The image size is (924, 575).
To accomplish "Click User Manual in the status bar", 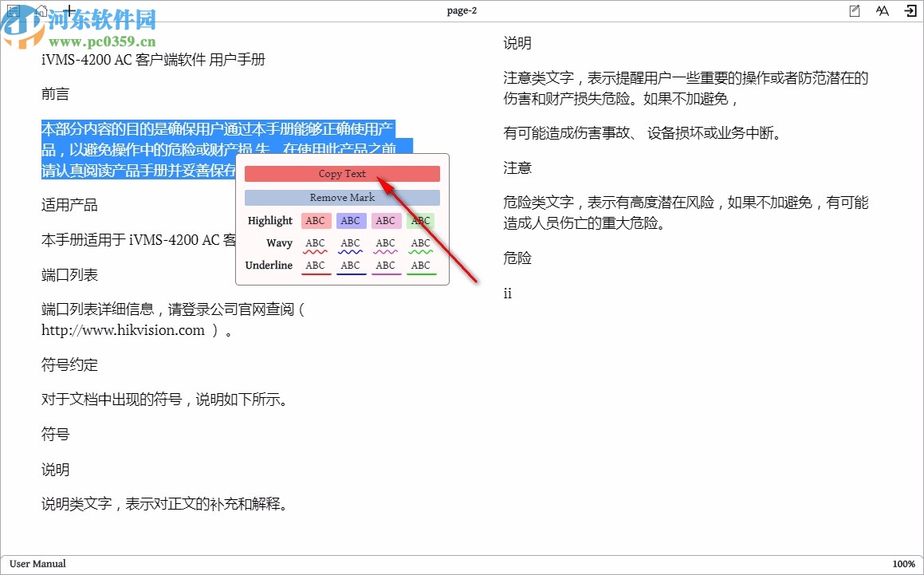I will tap(37, 563).
